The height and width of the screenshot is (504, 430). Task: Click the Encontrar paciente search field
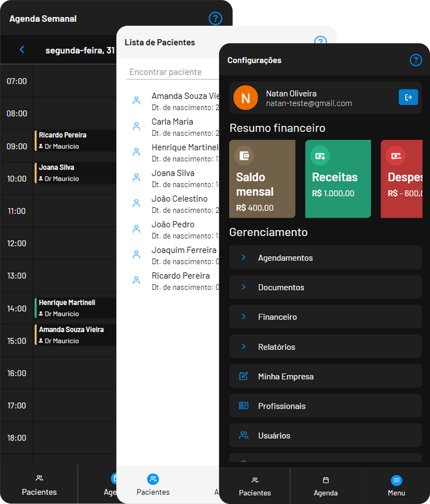click(173, 72)
